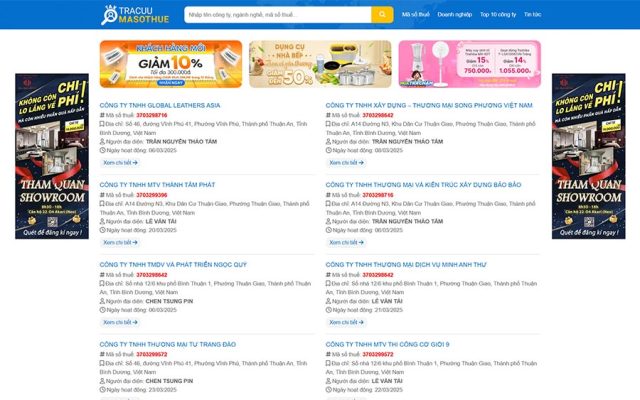Click the bookmark address icon in Song Phương Việt Nam card

click(x=328, y=124)
